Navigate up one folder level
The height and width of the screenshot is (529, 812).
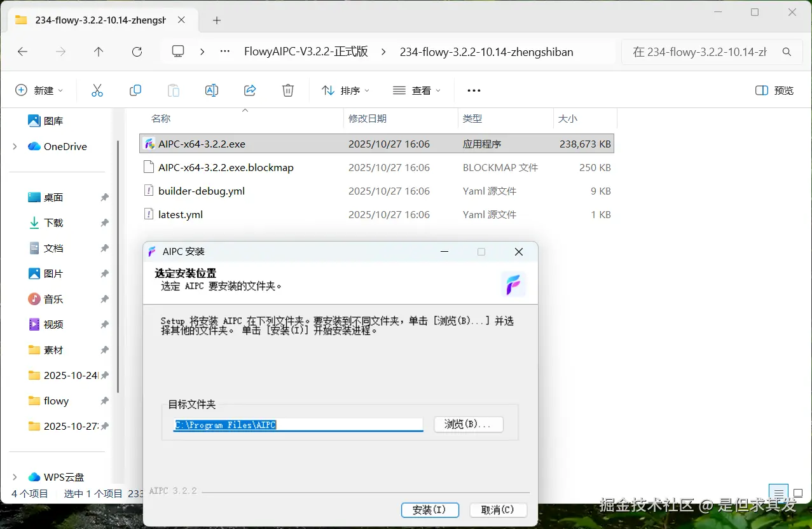point(99,52)
